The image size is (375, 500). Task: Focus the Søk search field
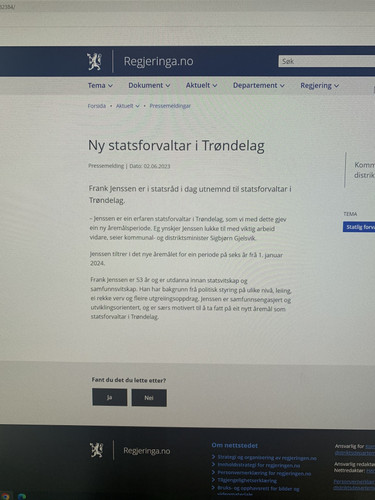[x=327, y=61]
